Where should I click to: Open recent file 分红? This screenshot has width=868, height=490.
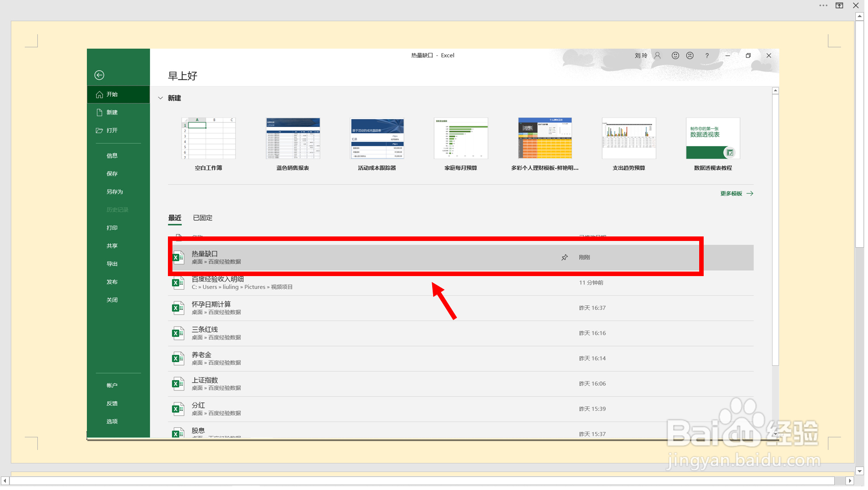[461, 409]
